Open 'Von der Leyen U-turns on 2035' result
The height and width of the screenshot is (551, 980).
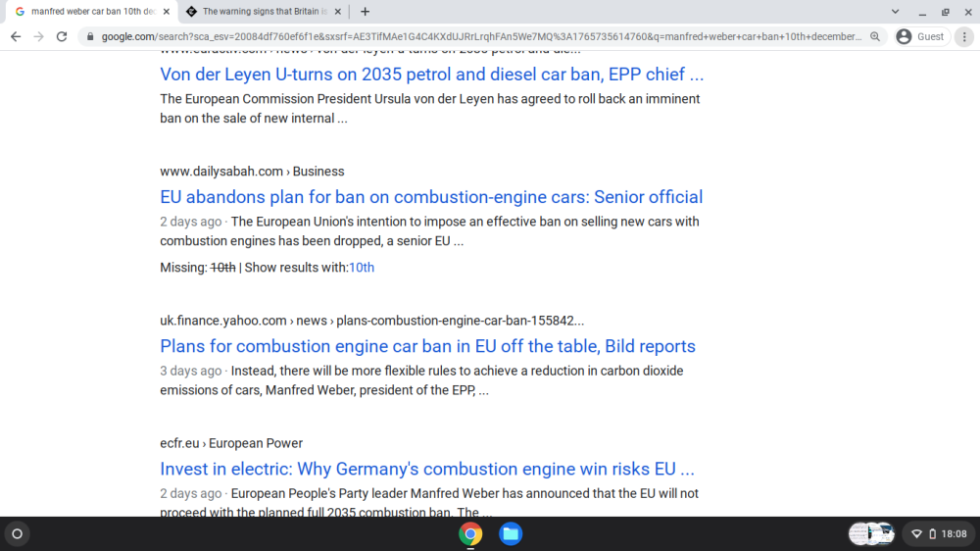click(432, 75)
